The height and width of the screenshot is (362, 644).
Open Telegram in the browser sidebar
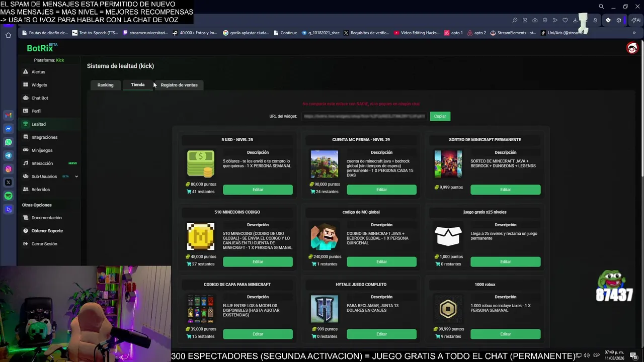(8, 155)
